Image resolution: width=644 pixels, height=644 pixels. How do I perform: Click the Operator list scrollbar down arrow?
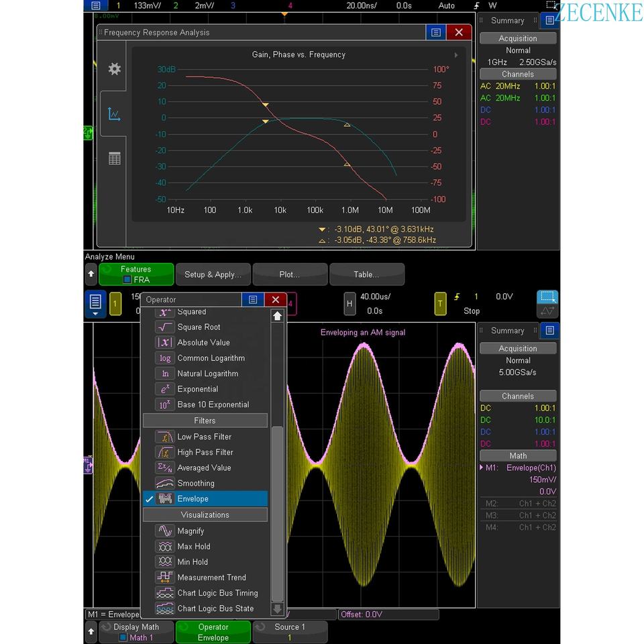[277, 608]
